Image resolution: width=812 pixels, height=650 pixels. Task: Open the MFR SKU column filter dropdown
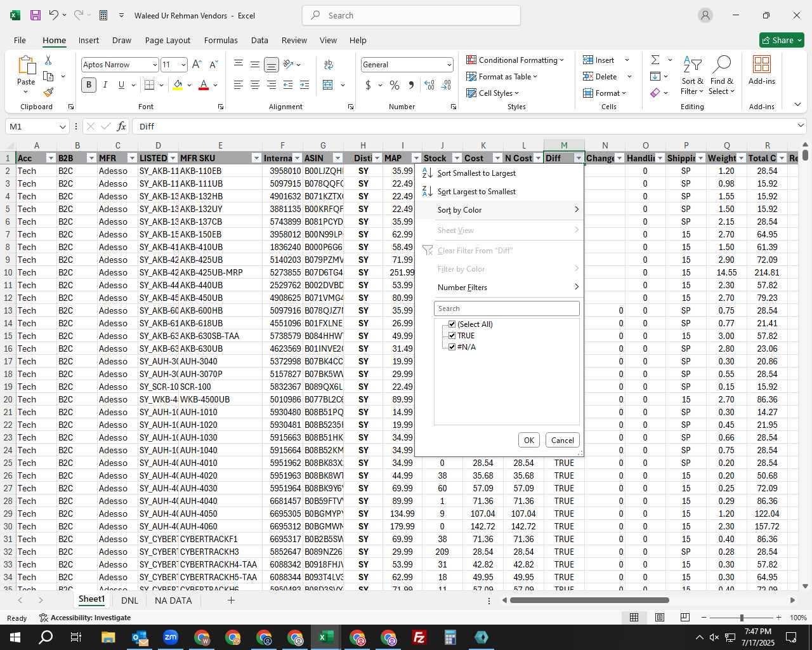256,158
